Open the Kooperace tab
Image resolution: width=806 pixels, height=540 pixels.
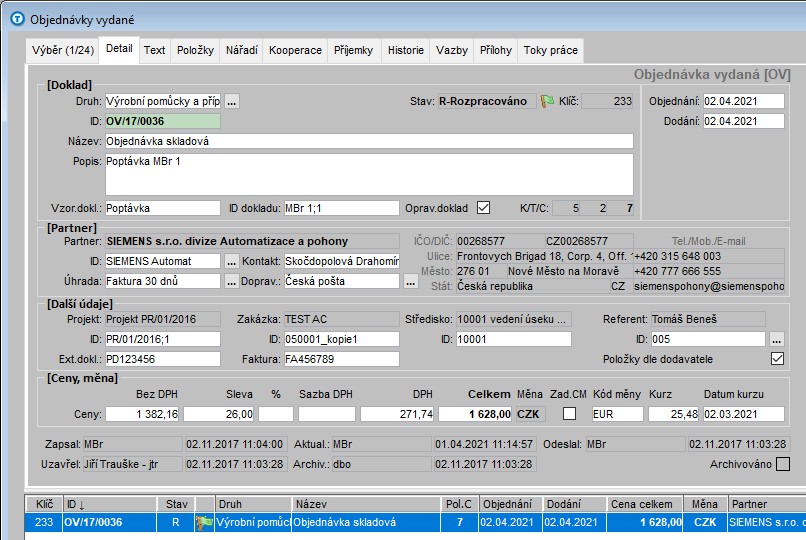pyautogui.click(x=296, y=50)
